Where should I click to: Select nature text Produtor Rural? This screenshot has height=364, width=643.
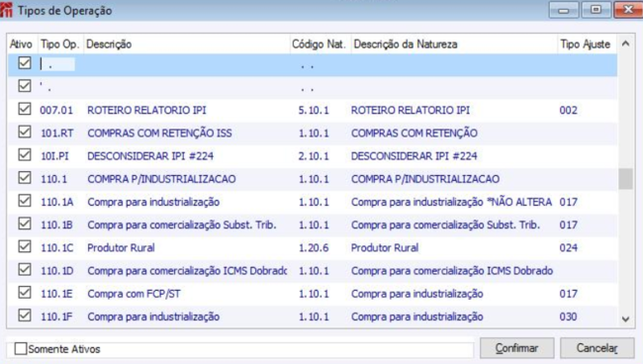pyautogui.click(x=385, y=248)
